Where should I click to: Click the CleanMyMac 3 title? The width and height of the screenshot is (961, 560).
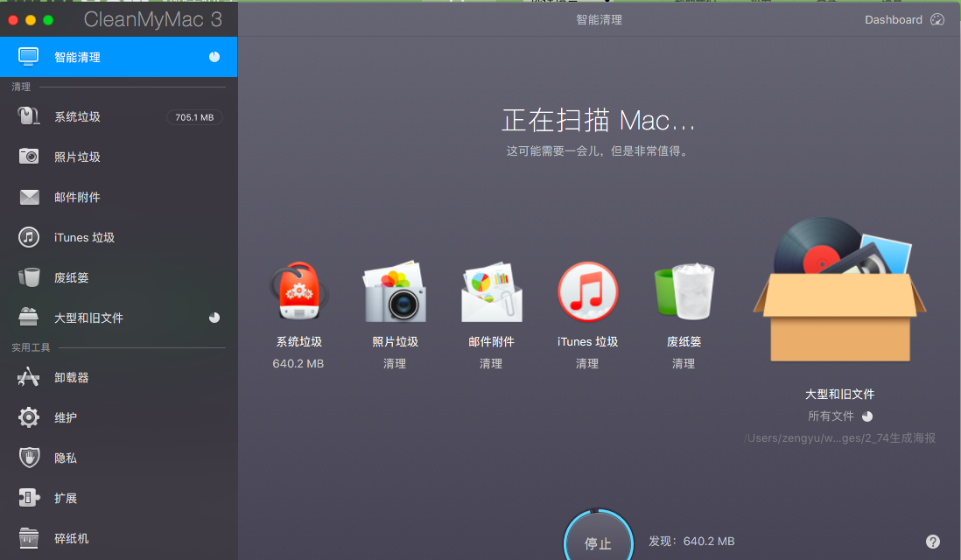[x=152, y=19]
